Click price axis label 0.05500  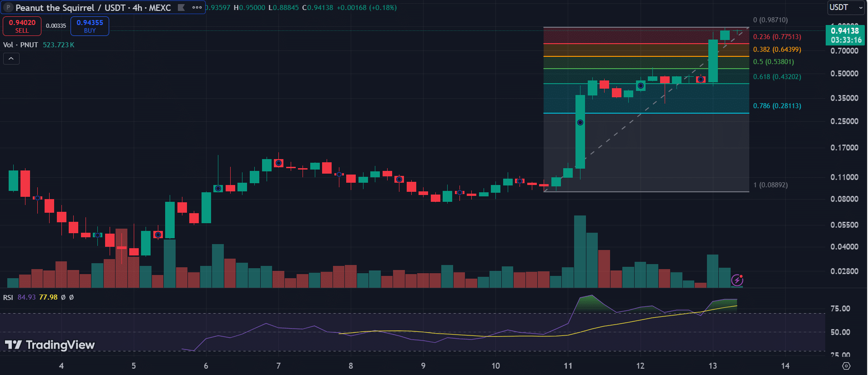(844, 225)
